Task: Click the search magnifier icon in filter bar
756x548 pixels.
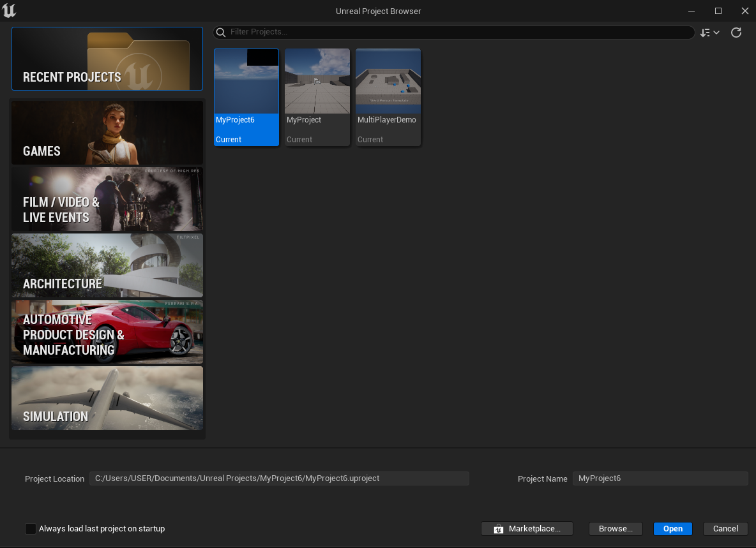Action: click(221, 32)
